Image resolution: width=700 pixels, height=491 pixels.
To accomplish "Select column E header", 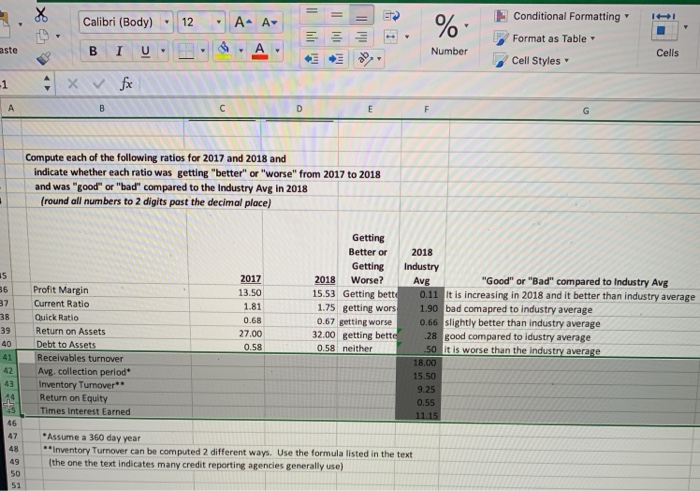I will point(370,109).
